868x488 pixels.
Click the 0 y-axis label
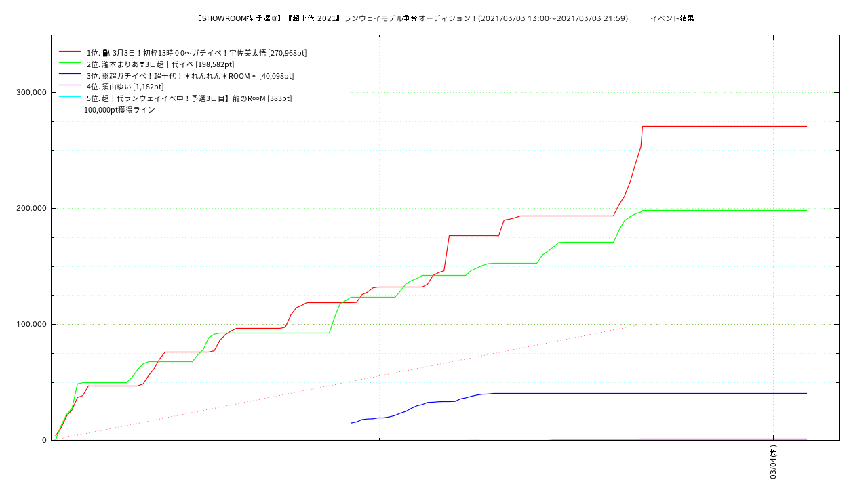click(44, 440)
